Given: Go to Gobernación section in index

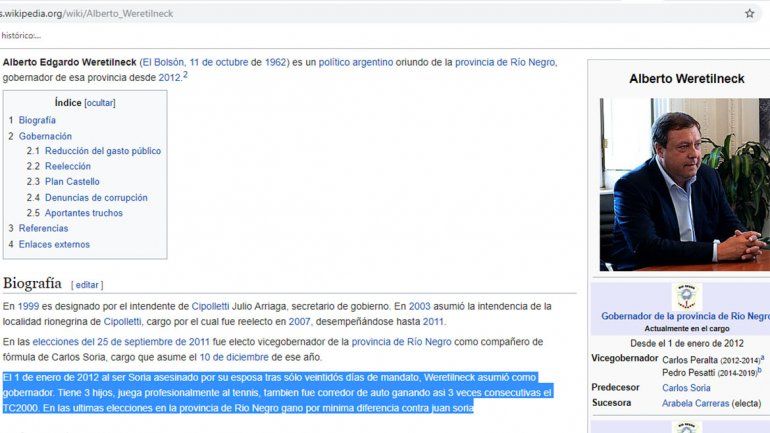Looking at the screenshot, I should 45,136.
